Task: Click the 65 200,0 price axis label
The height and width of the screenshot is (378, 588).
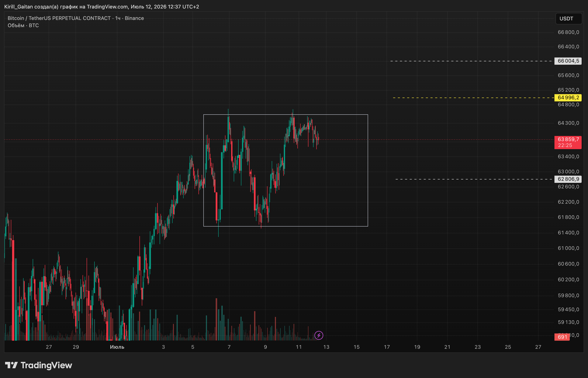Action: (x=568, y=90)
